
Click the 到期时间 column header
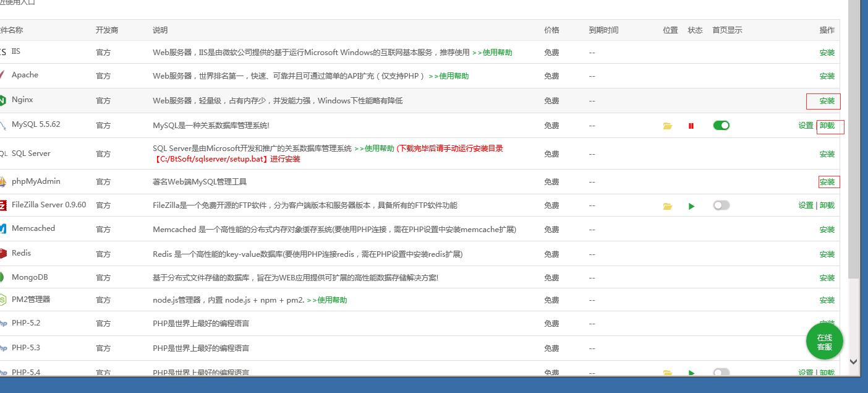tap(603, 30)
